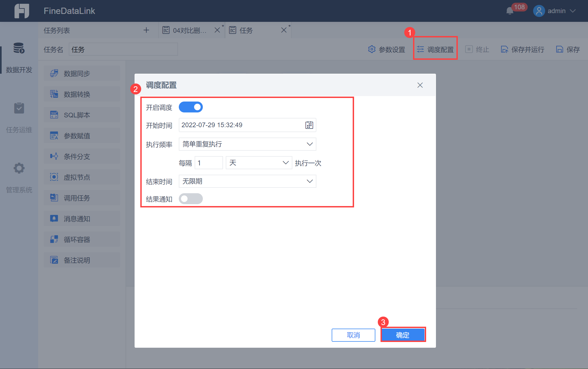
Task: Open the calendar picker for 开始时间
Action: [309, 125]
